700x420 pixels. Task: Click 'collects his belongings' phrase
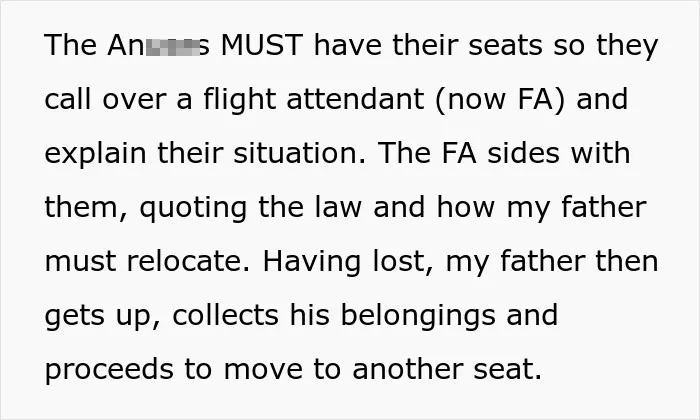click(x=334, y=316)
